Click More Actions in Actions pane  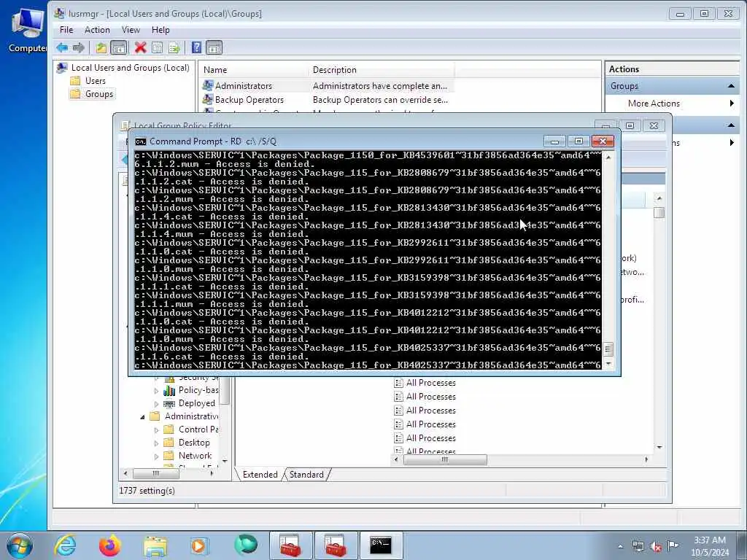point(654,104)
